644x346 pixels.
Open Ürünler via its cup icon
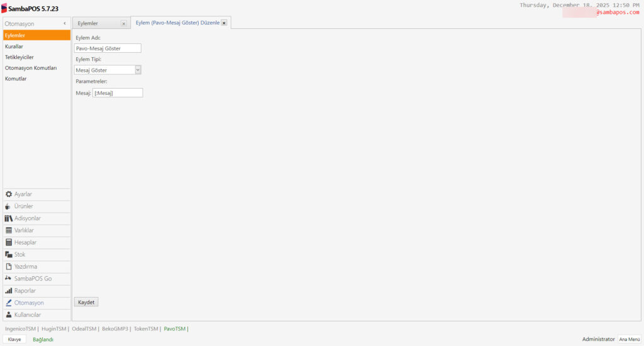[9, 206]
